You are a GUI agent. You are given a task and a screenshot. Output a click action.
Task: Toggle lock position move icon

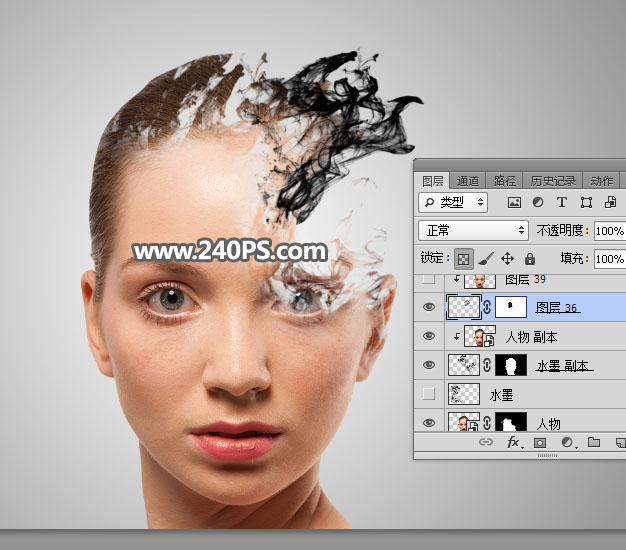(507, 259)
